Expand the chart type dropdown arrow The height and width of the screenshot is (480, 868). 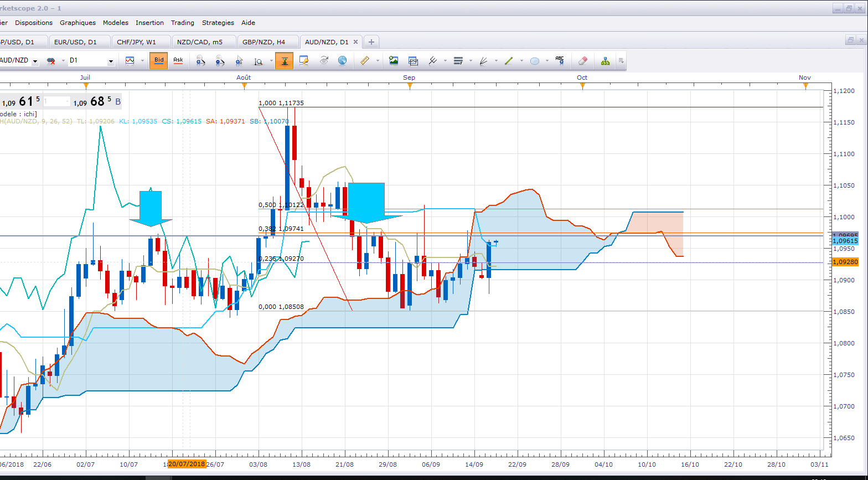[142, 61]
